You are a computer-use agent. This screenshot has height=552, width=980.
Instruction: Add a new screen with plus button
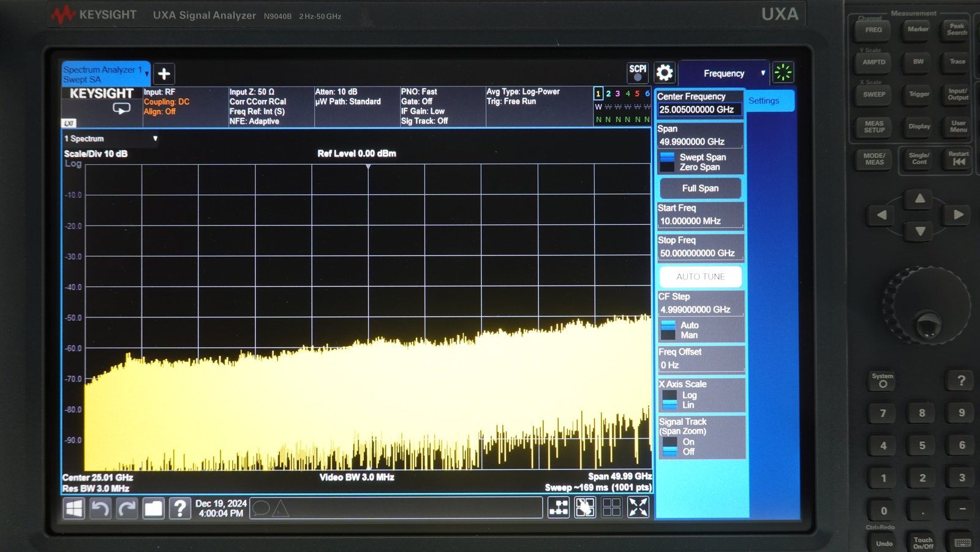point(164,74)
